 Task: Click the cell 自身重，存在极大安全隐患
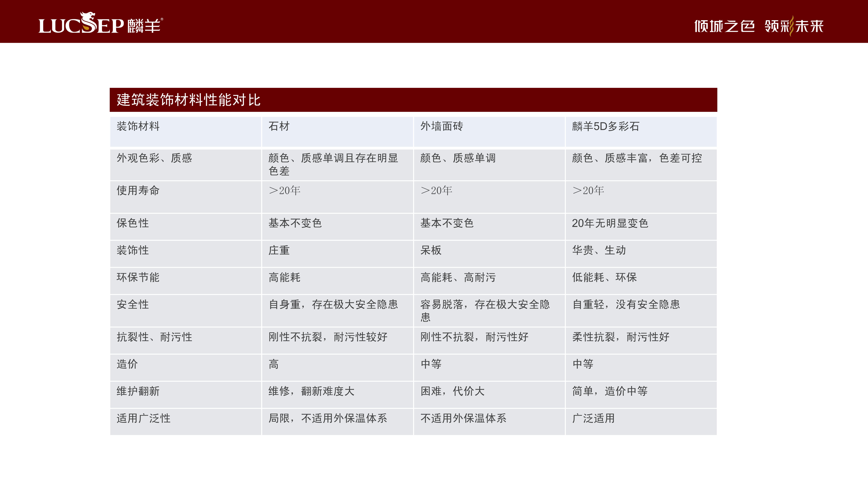(x=333, y=304)
